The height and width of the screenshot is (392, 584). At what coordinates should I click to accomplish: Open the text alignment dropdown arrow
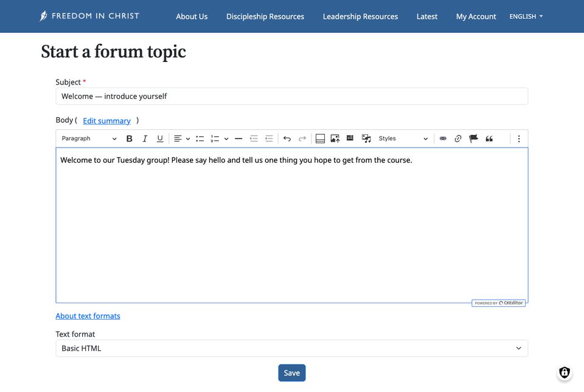click(188, 139)
